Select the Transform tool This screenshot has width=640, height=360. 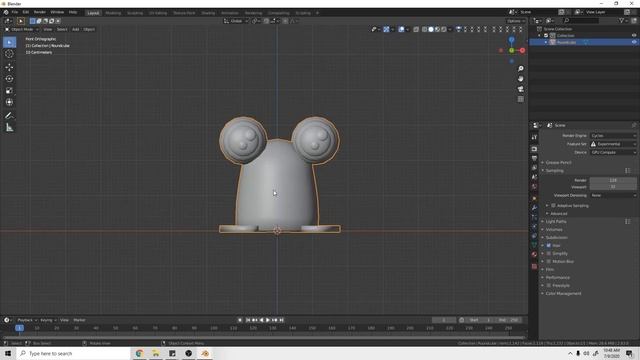[9, 102]
